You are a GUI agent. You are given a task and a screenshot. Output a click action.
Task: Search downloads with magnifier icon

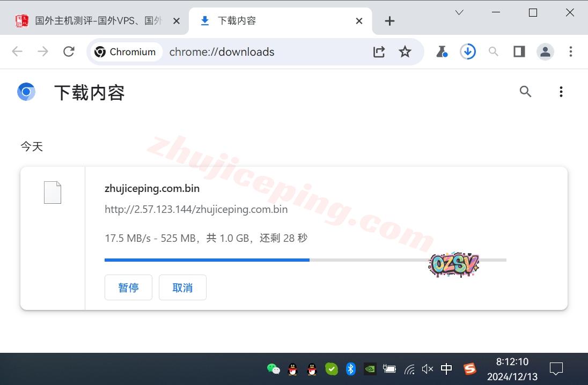click(525, 92)
